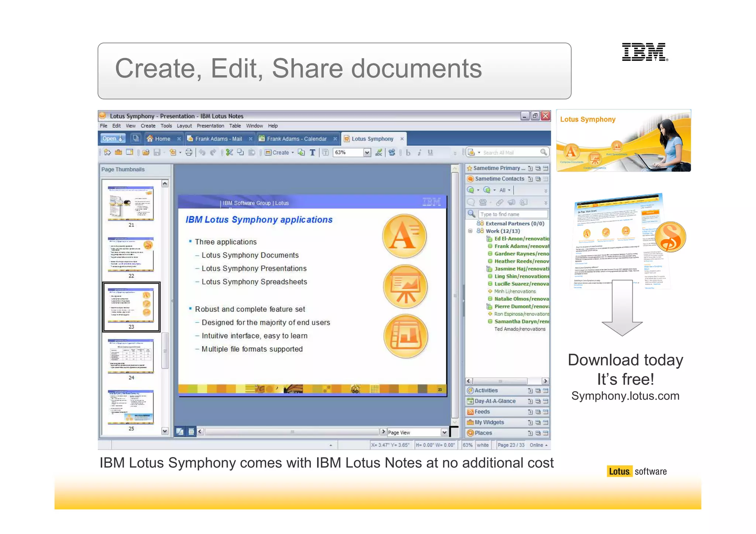Open the 63% zoom combo box
The image size is (756, 534).
point(352,152)
